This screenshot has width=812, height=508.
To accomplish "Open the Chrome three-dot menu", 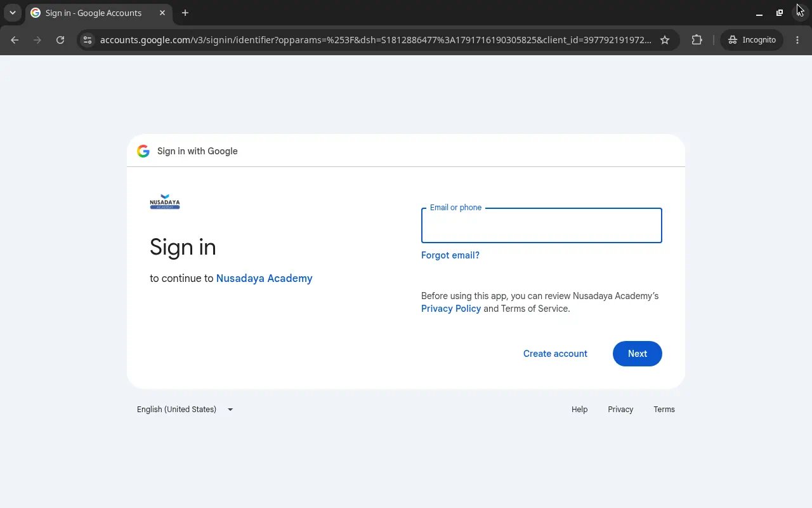I will point(797,40).
